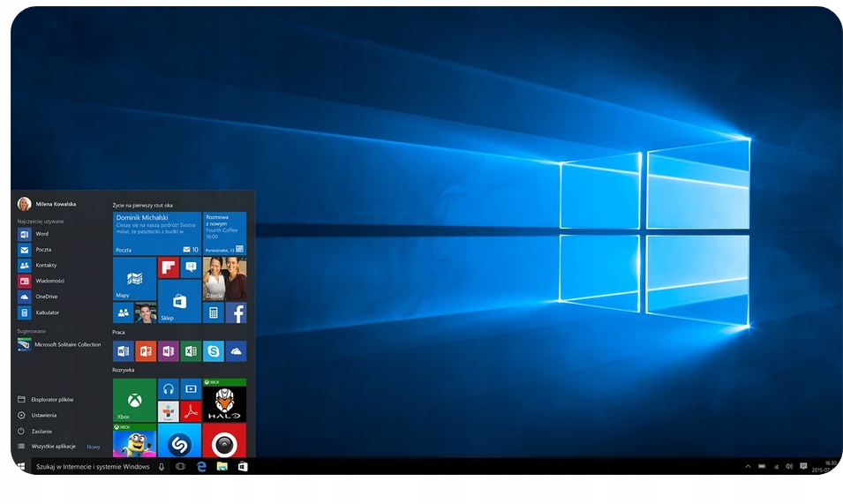843x504 pixels.
Task: Click the battery status tray icon
Action: pos(762,466)
